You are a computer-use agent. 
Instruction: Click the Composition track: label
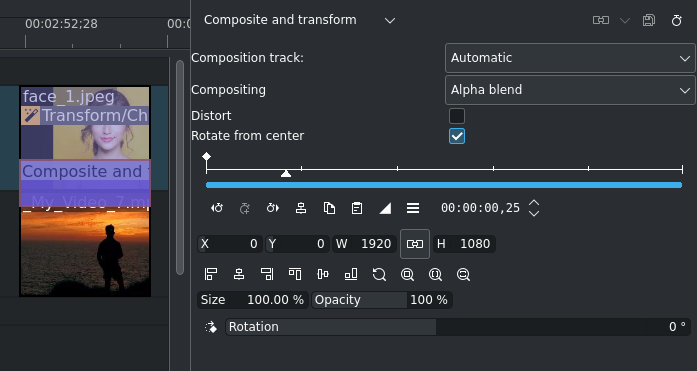tap(247, 58)
